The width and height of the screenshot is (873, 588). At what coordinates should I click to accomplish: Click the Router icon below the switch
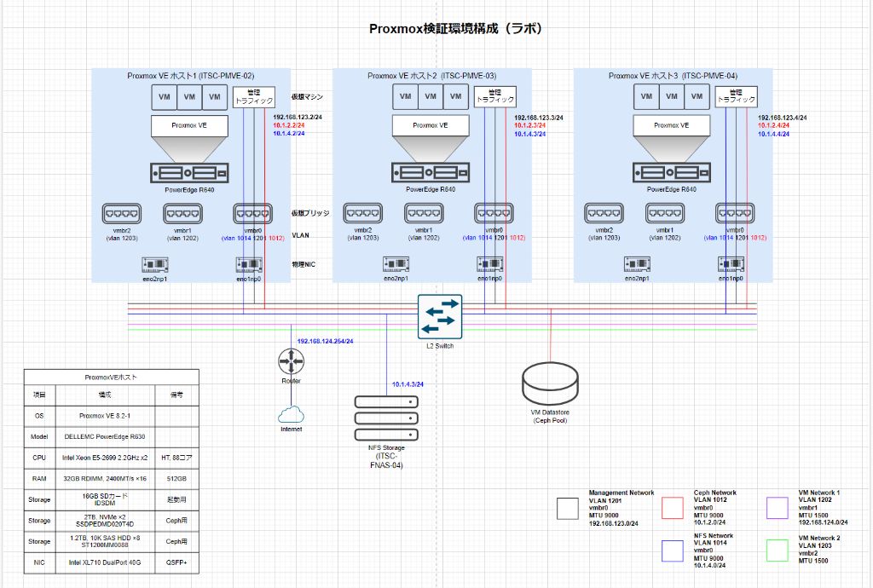click(x=292, y=361)
